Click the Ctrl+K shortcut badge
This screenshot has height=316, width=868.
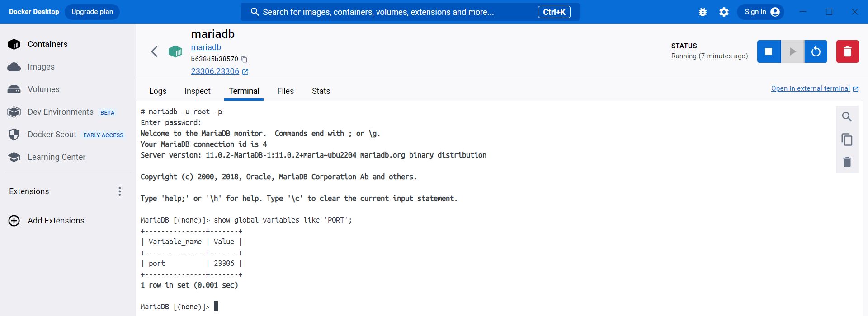pyautogui.click(x=554, y=12)
